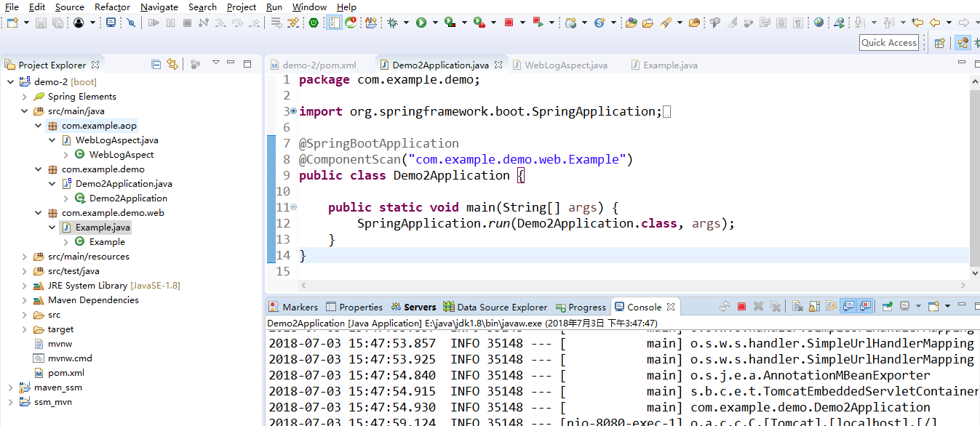980x426 pixels.
Task: Click the Open Type folder icon
Action: coord(632,23)
